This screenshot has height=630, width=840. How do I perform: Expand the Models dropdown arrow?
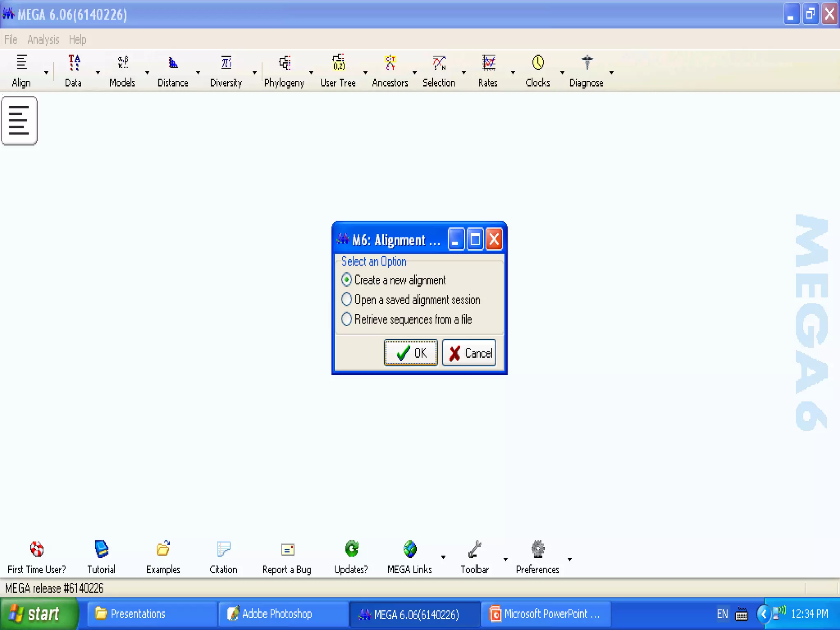147,73
